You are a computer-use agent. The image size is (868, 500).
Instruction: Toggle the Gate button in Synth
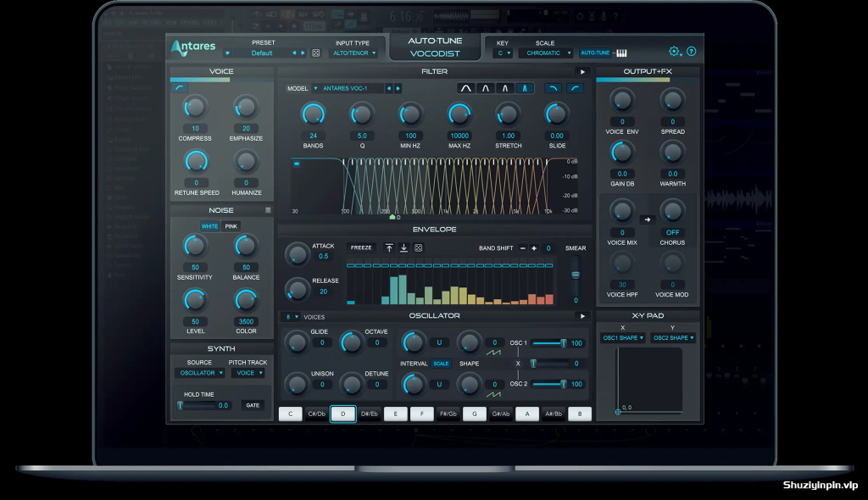click(x=253, y=405)
